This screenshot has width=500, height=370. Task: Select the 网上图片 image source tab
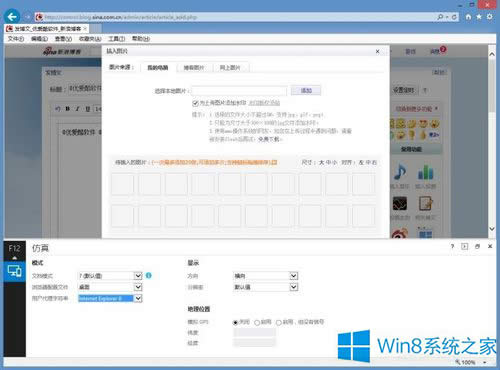coord(230,68)
